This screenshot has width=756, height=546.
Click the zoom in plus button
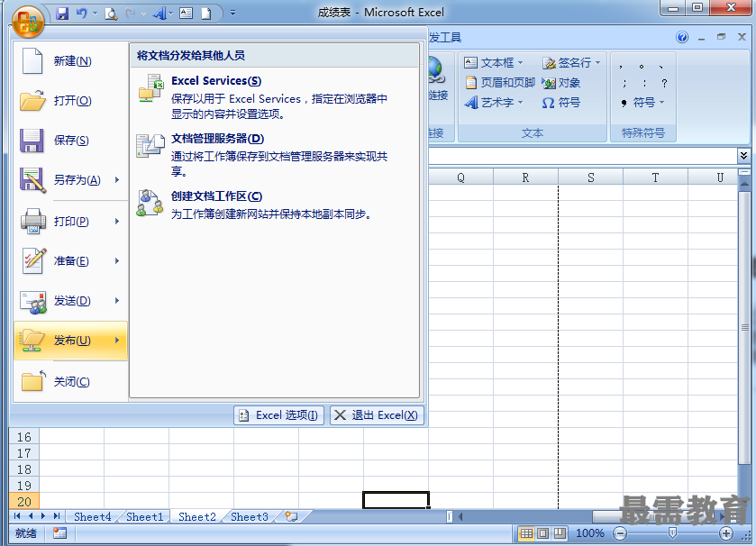726,533
